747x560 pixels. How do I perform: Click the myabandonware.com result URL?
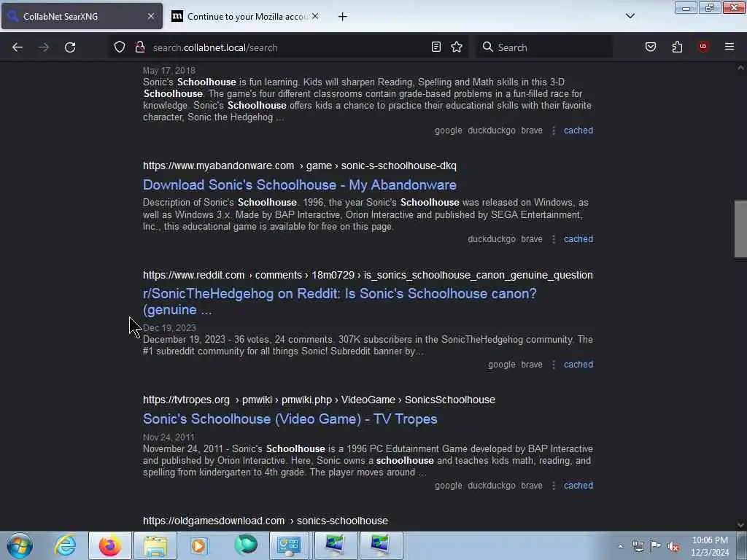click(x=300, y=166)
